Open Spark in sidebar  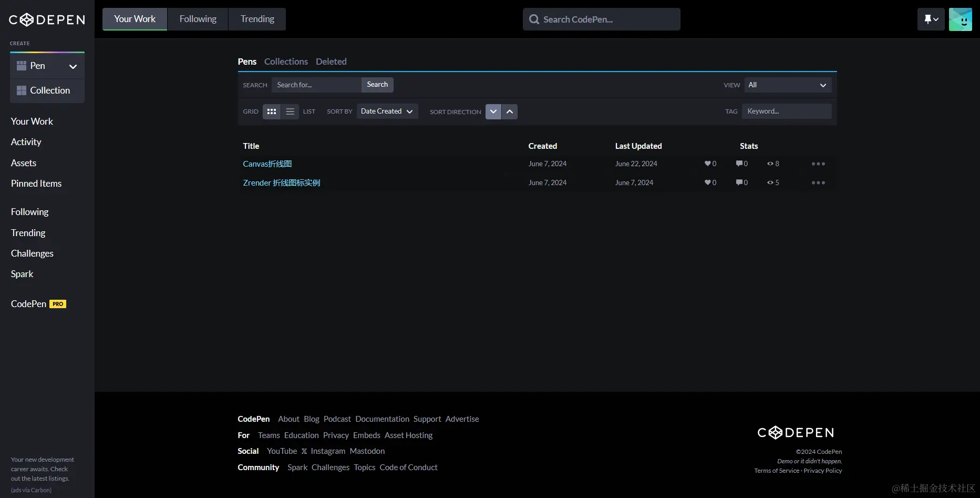22,274
